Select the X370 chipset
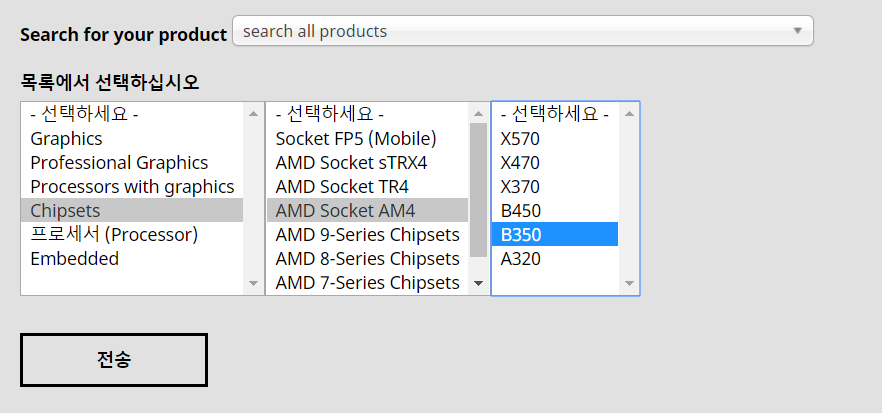882x413 pixels. (555, 186)
